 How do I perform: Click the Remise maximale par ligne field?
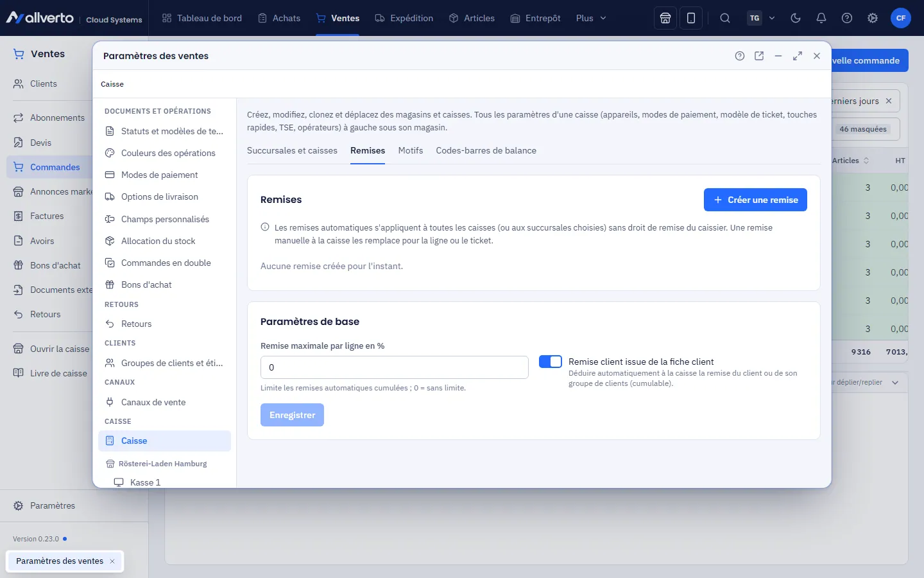(x=395, y=367)
